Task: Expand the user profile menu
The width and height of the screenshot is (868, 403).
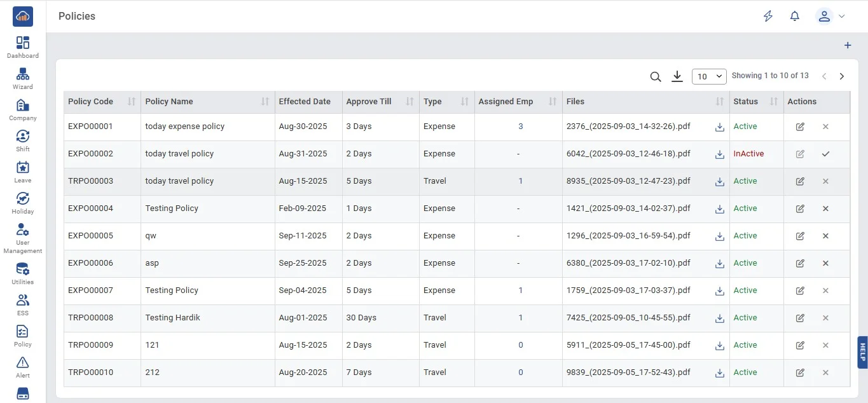Action: point(830,17)
